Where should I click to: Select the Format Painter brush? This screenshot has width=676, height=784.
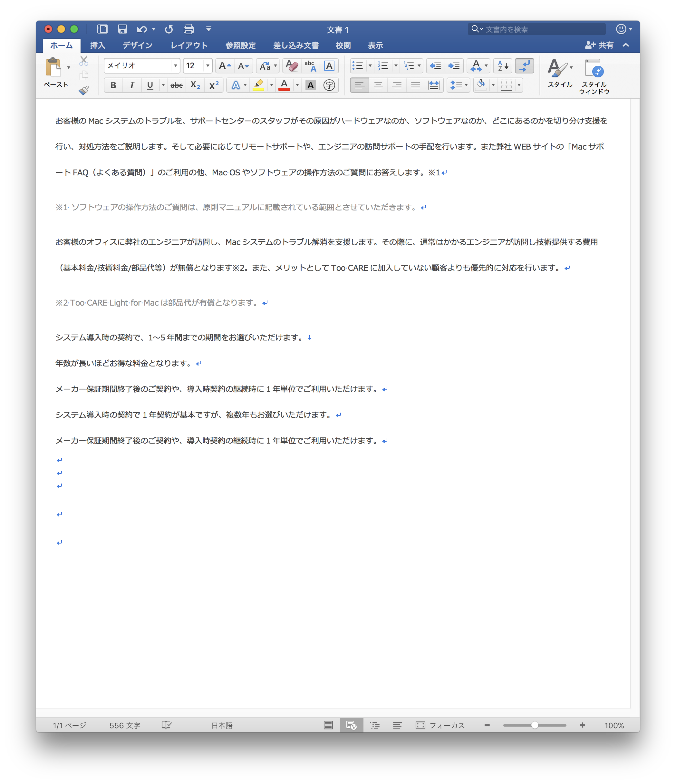click(83, 91)
